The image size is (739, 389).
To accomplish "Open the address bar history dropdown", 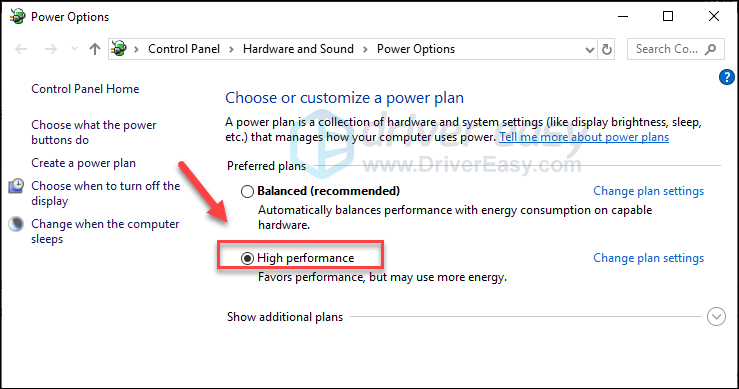I will (590, 50).
